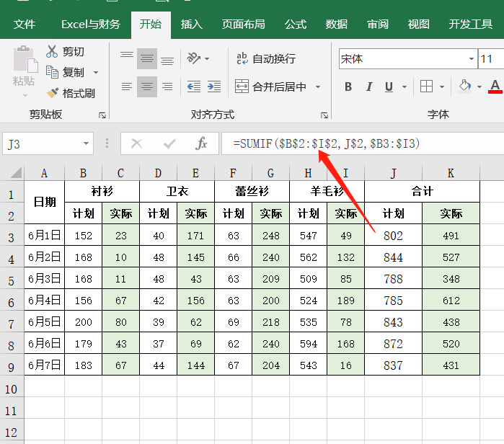The image size is (504, 444).
Task: Select the Format Painter (格式刷) tool
Action: (x=71, y=93)
